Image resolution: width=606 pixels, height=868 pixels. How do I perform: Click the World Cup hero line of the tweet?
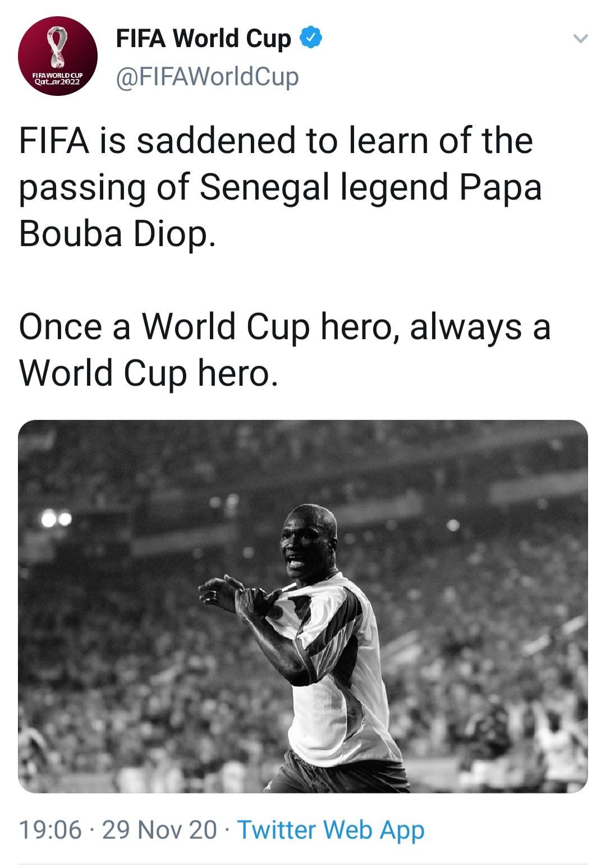point(285,348)
